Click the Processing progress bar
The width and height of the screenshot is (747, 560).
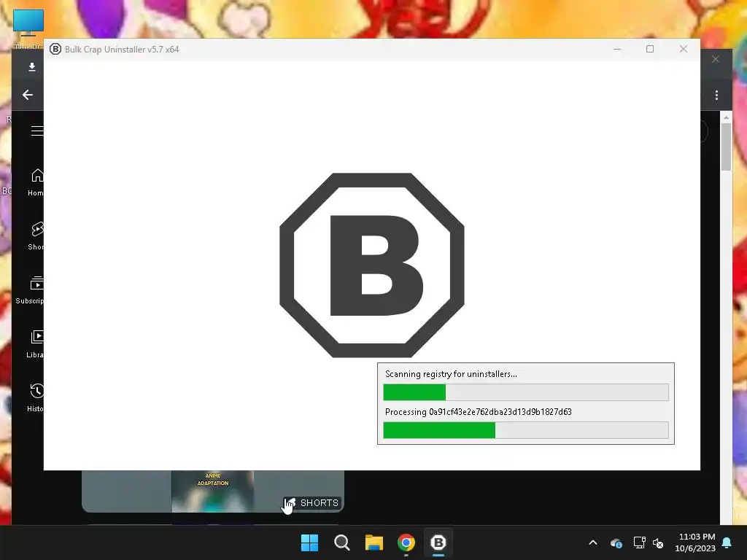(x=526, y=430)
